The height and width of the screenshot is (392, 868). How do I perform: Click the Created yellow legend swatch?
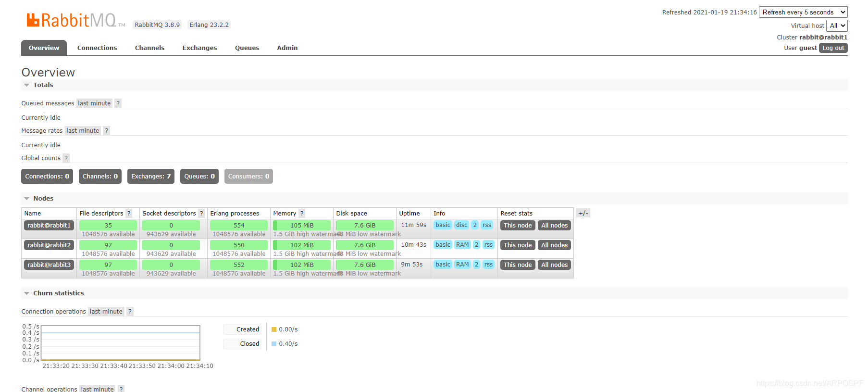[x=274, y=329]
